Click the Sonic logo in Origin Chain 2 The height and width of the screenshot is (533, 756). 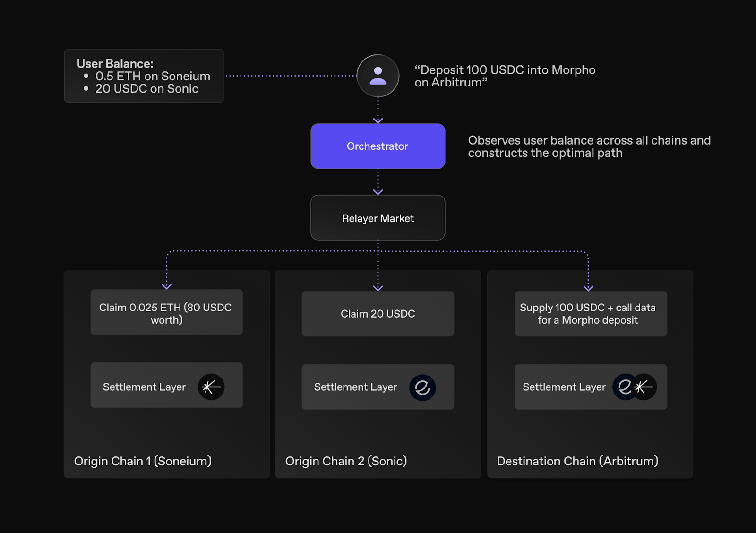pyautogui.click(x=422, y=388)
